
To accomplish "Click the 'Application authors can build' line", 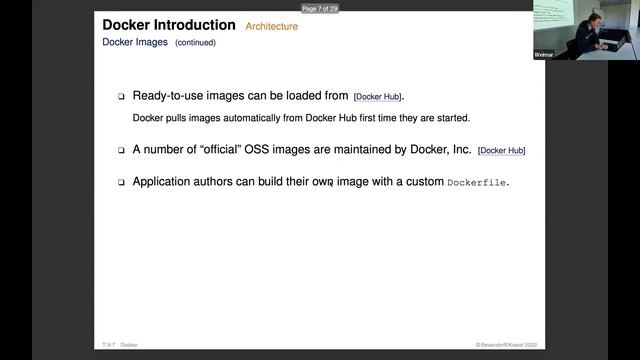I will tap(321, 182).
